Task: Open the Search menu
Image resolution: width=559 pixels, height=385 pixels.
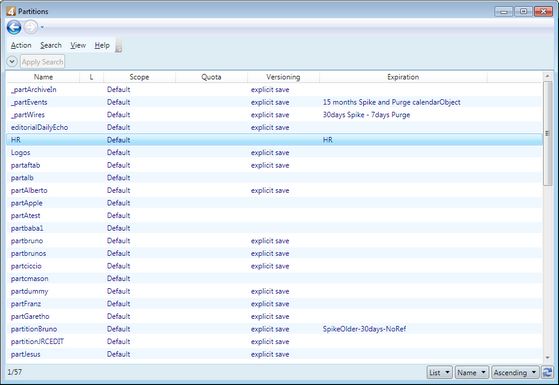Action: [x=51, y=45]
